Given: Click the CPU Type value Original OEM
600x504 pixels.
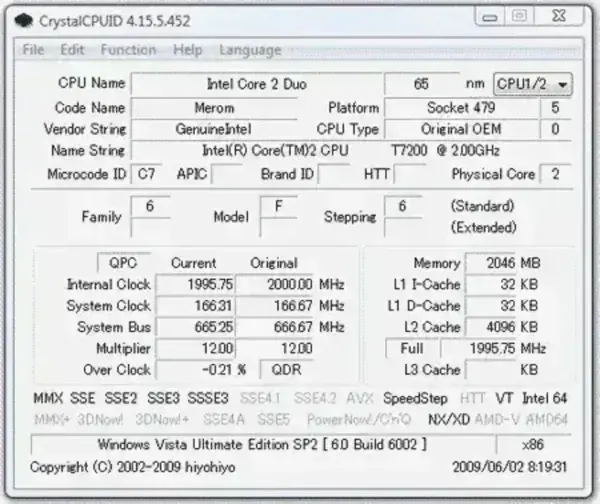Looking at the screenshot, I should tap(461, 129).
